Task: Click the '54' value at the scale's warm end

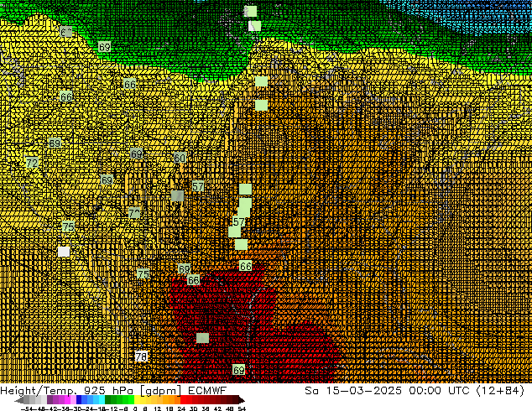Action: click(x=242, y=408)
